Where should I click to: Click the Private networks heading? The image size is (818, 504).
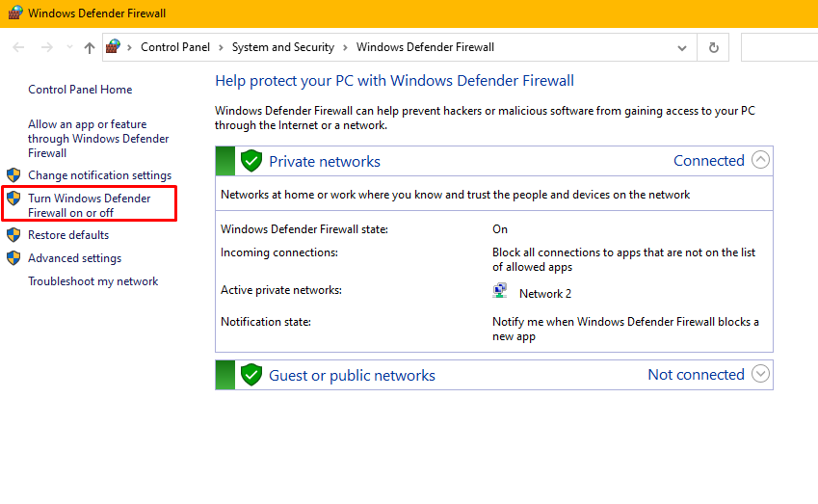click(x=325, y=161)
